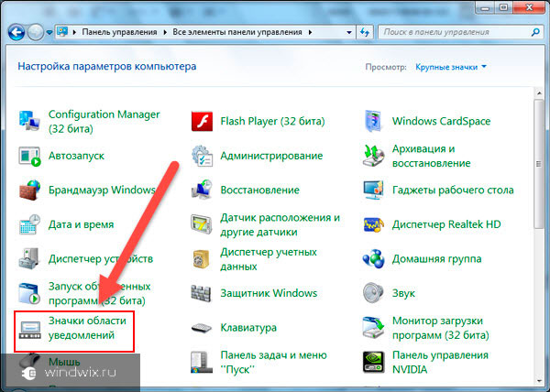Open Автозапуск link

tap(76, 156)
